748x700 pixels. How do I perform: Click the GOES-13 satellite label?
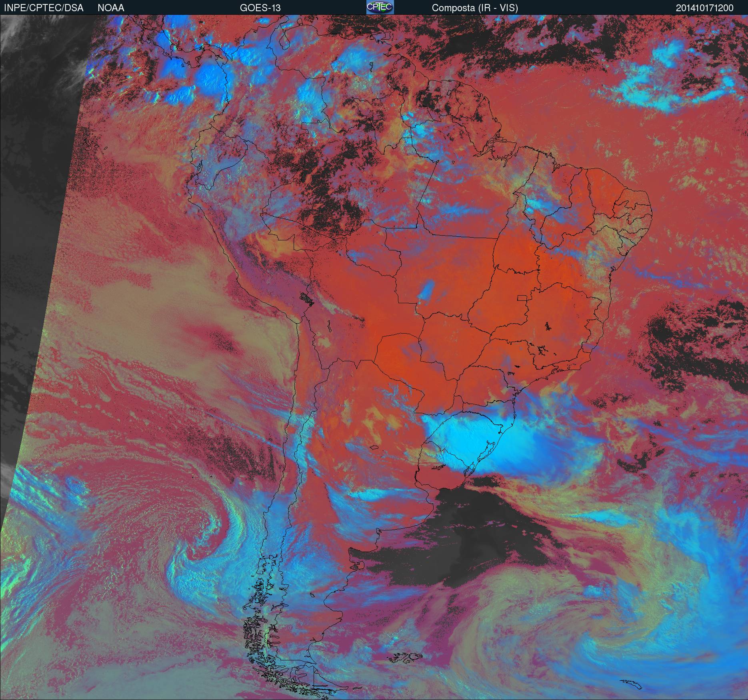coord(260,8)
